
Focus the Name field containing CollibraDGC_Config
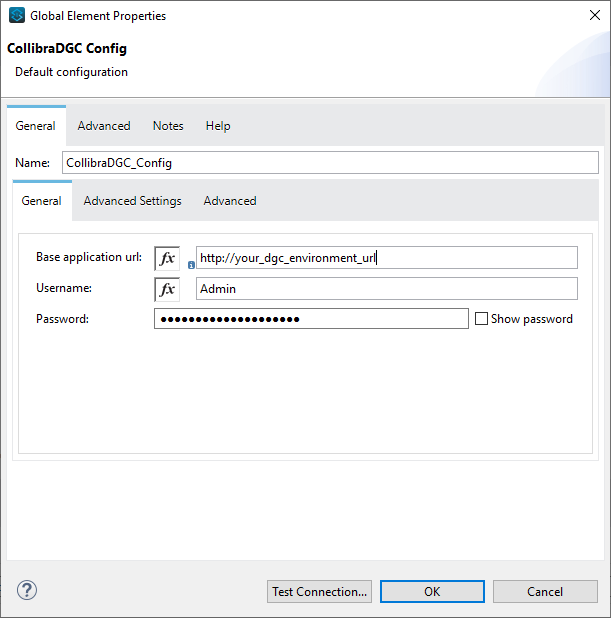click(330, 163)
